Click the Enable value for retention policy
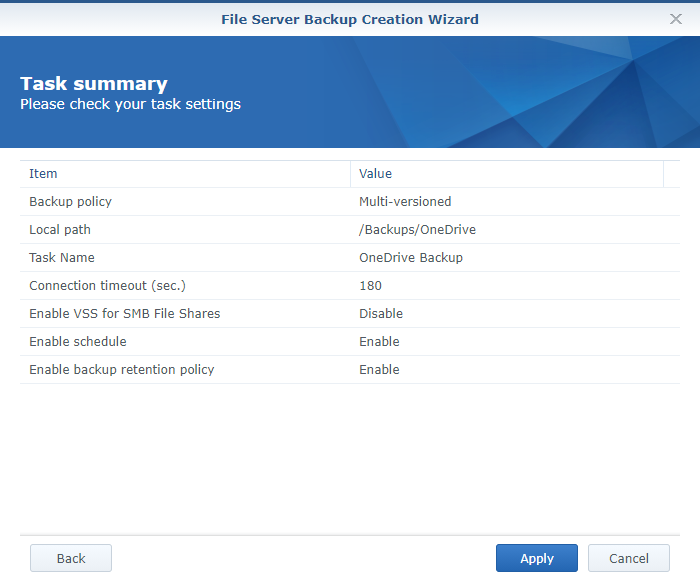The height and width of the screenshot is (580, 700). click(x=379, y=370)
